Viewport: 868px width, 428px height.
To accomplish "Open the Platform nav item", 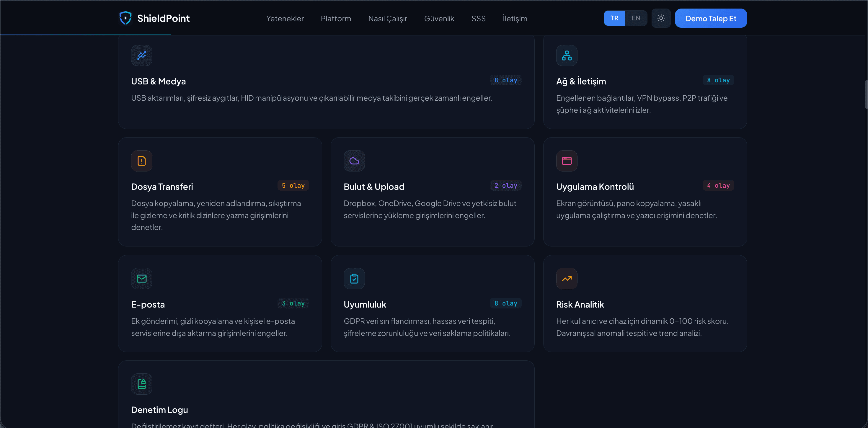I will tap(336, 19).
